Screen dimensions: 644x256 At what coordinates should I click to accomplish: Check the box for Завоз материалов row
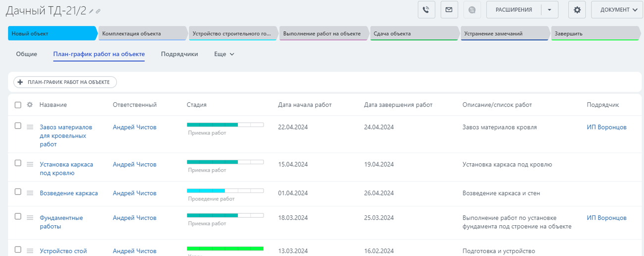click(x=18, y=126)
